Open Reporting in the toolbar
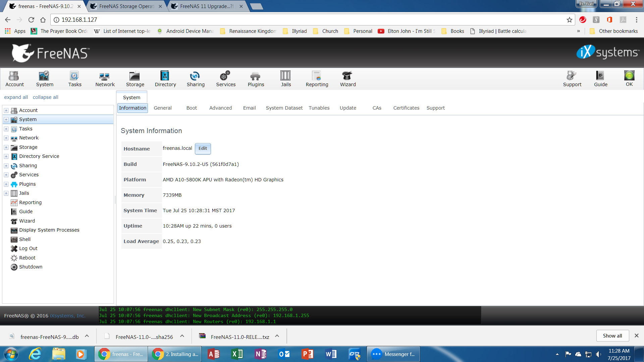The width and height of the screenshot is (644, 362). click(x=317, y=79)
